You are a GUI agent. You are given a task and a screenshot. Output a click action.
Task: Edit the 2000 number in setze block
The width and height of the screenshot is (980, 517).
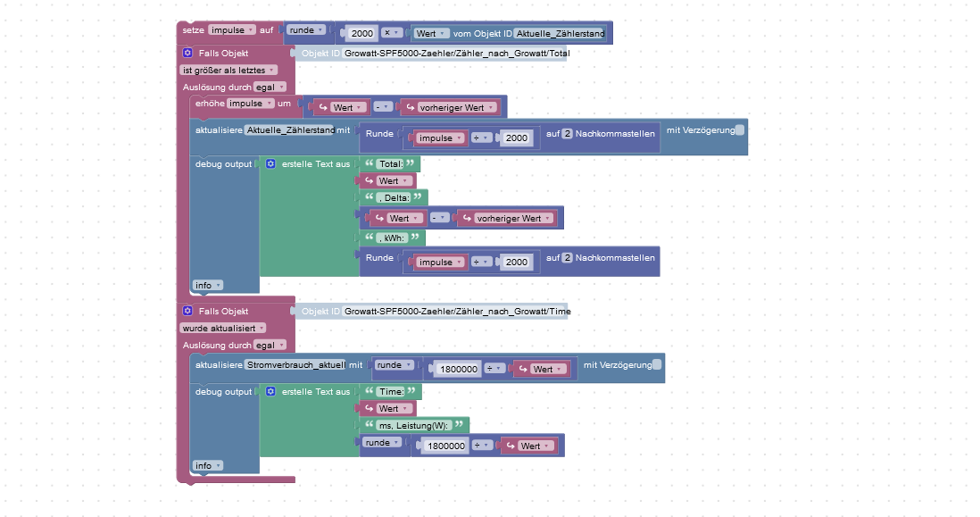point(361,33)
